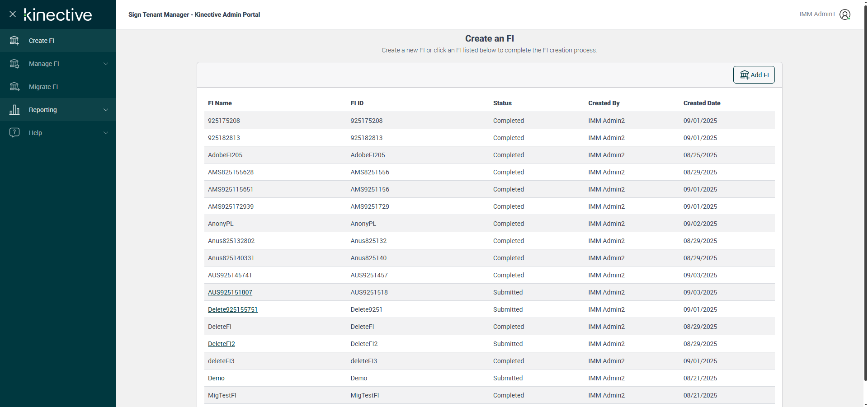Open the Delete925155751 FI link

click(232, 309)
